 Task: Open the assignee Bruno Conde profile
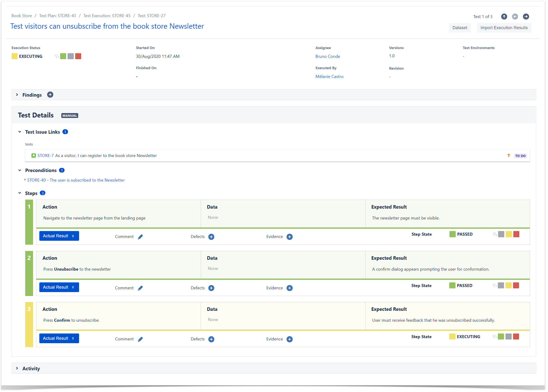[328, 56]
